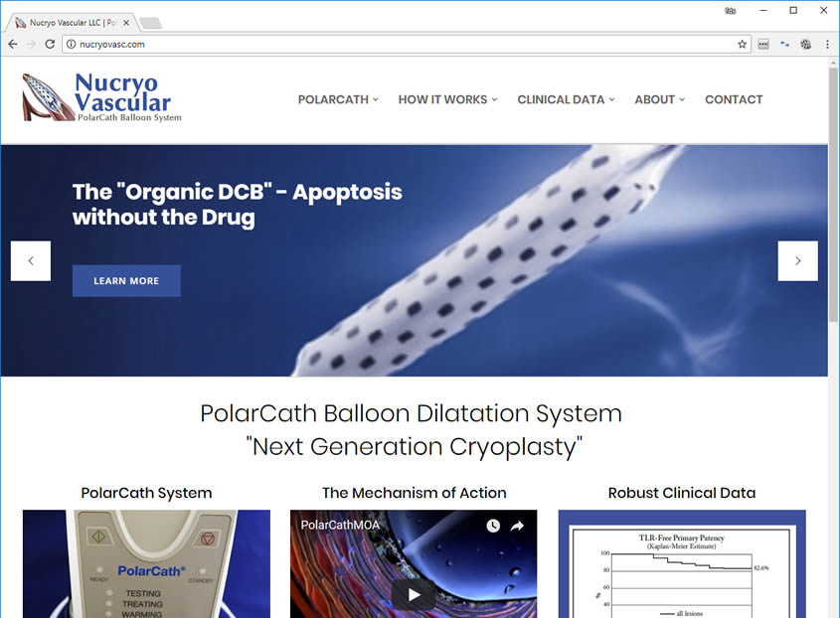Navigate back using the browser back arrow

pyautogui.click(x=12, y=44)
